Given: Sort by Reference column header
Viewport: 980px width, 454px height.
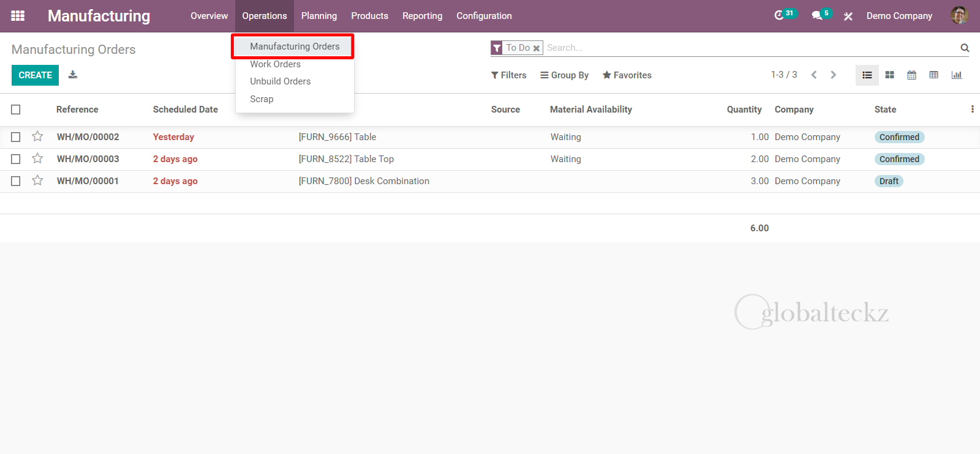Looking at the screenshot, I should 77,110.
